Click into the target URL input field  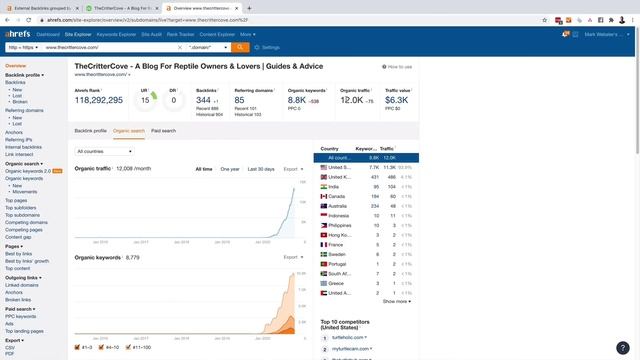[x=110, y=47]
